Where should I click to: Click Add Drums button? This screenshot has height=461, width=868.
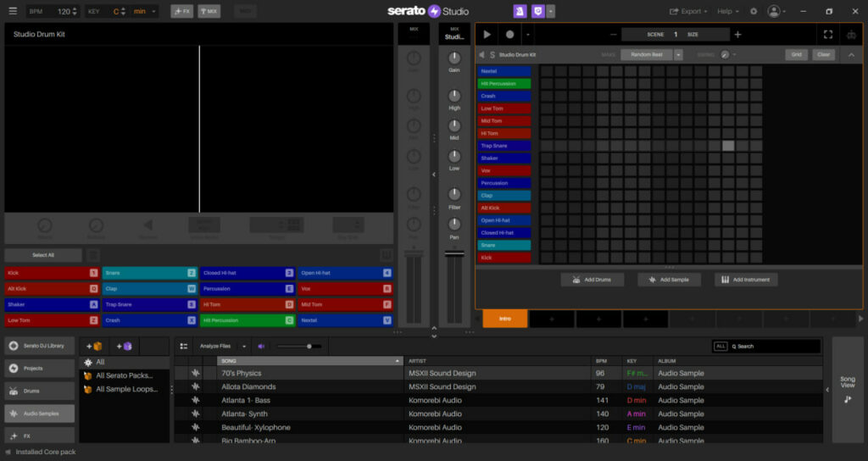(593, 280)
